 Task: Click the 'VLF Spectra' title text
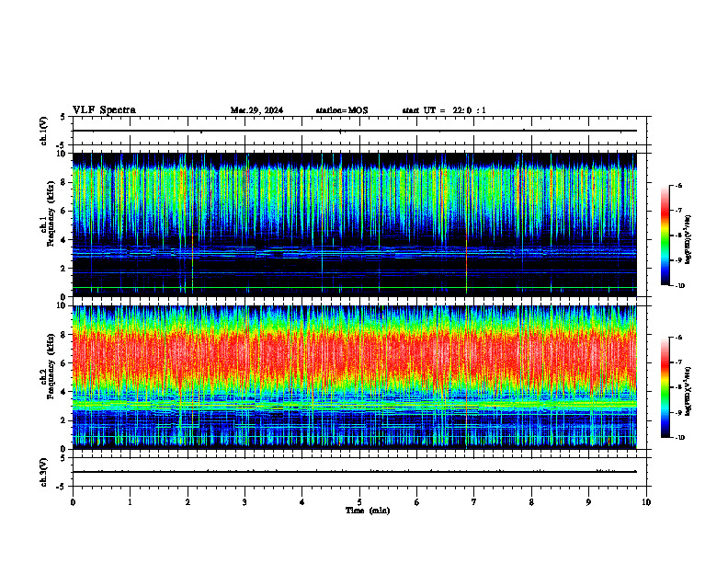click(x=104, y=110)
